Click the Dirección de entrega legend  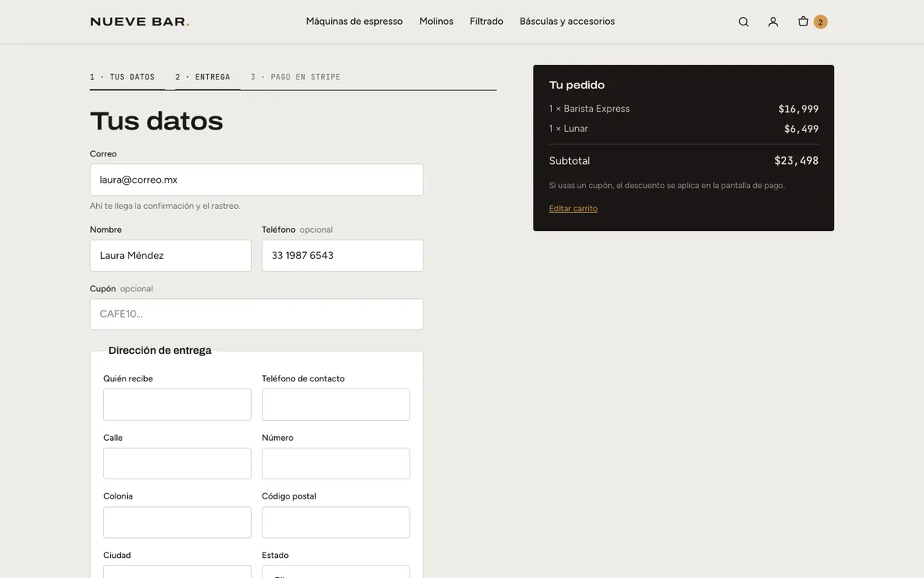click(x=160, y=351)
